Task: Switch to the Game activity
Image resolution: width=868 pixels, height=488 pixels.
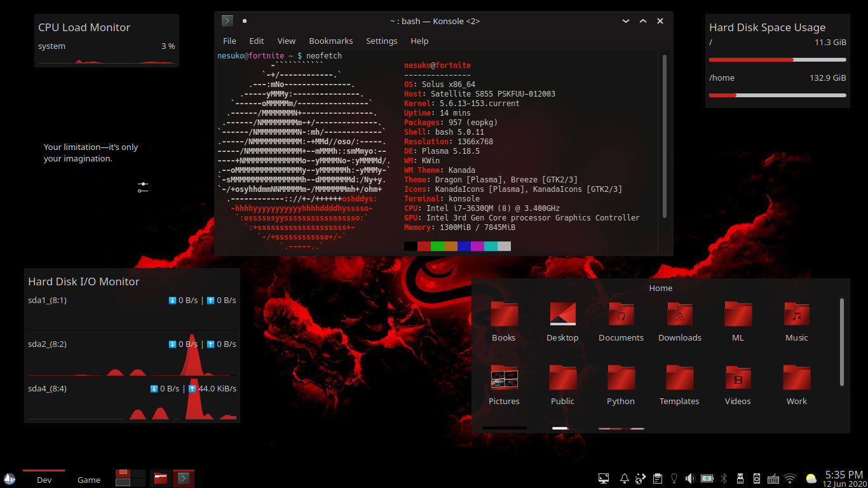Action: click(89, 479)
